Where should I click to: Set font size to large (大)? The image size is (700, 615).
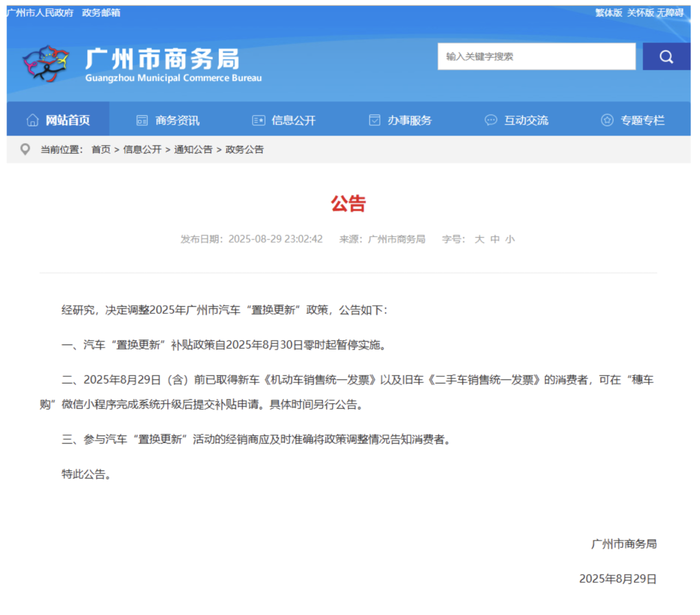coord(480,239)
